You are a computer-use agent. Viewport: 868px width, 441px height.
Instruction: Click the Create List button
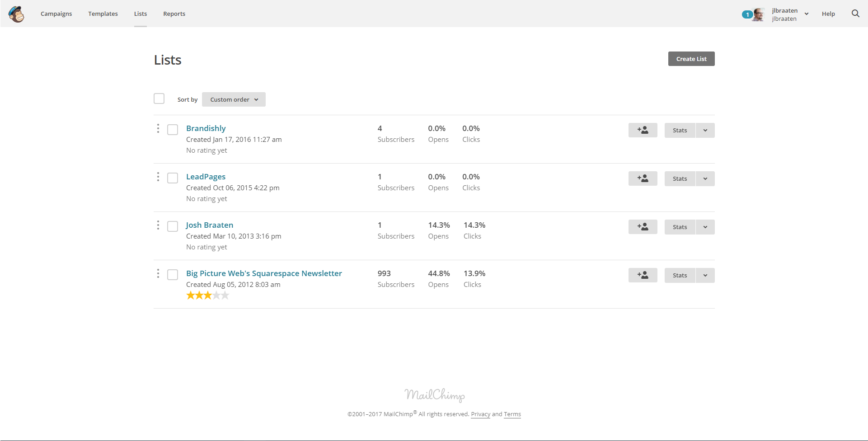[691, 59]
